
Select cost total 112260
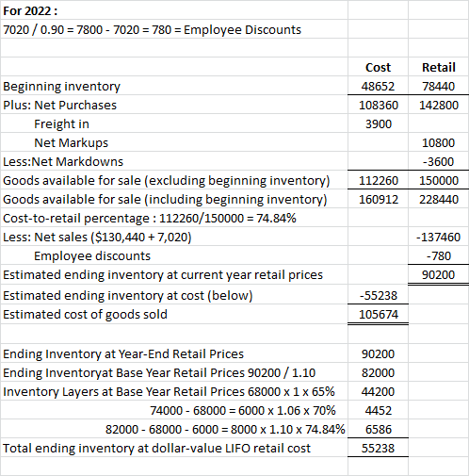[379, 181]
